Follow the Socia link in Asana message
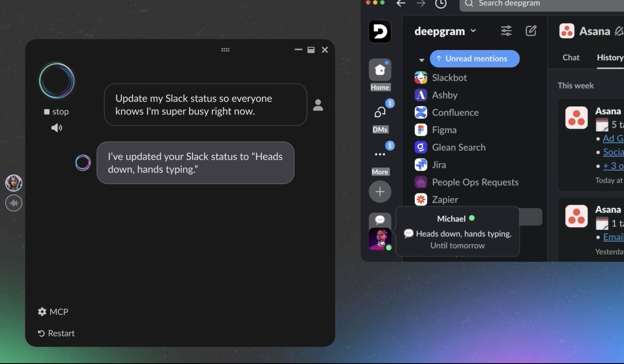 pyautogui.click(x=613, y=152)
